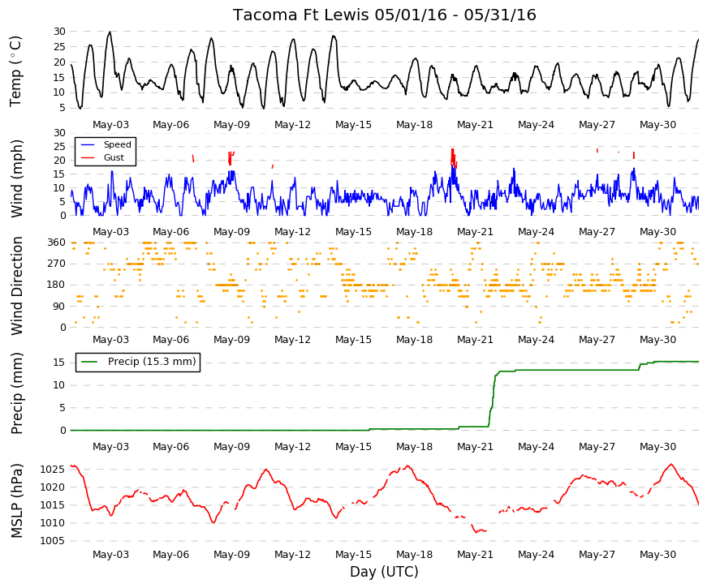The width and height of the screenshot is (707, 588).
Task: Click the blue Speed legend line
Action: coord(88,145)
